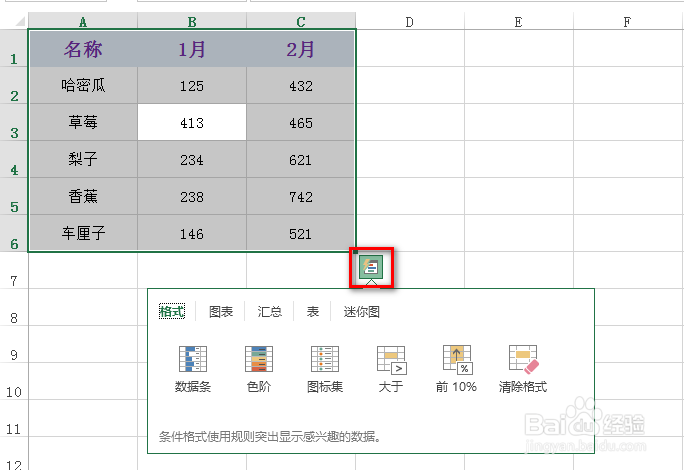Select row 8 header
This screenshot has height=470, width=684.
point(14,308)
